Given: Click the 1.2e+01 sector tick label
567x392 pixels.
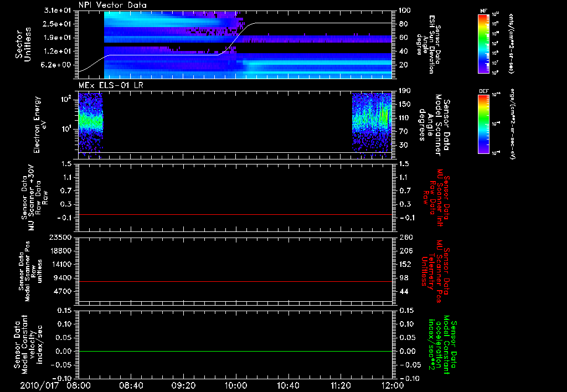Looking at the screenshot, I should point(58,51).
